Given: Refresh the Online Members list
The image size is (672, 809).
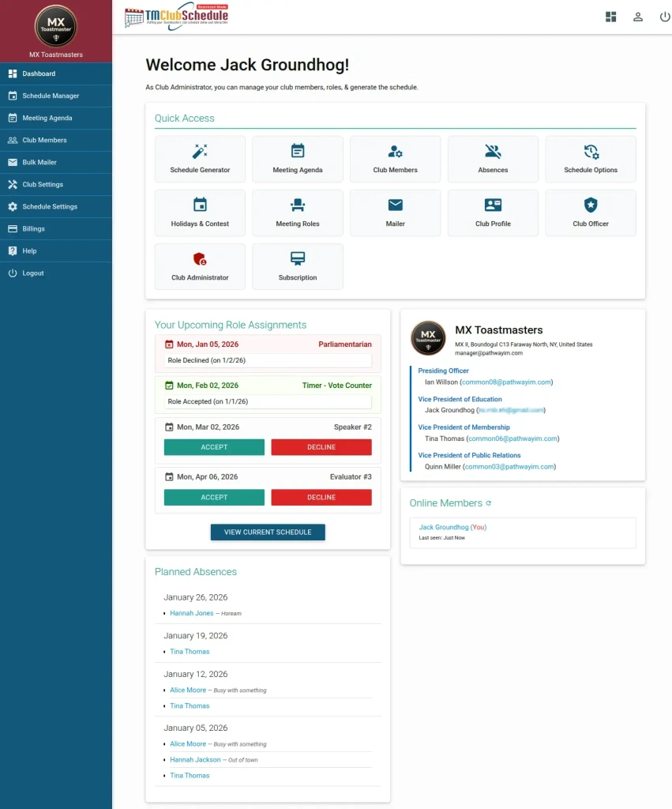Looking at the screenshot, I should coord(488,503).
